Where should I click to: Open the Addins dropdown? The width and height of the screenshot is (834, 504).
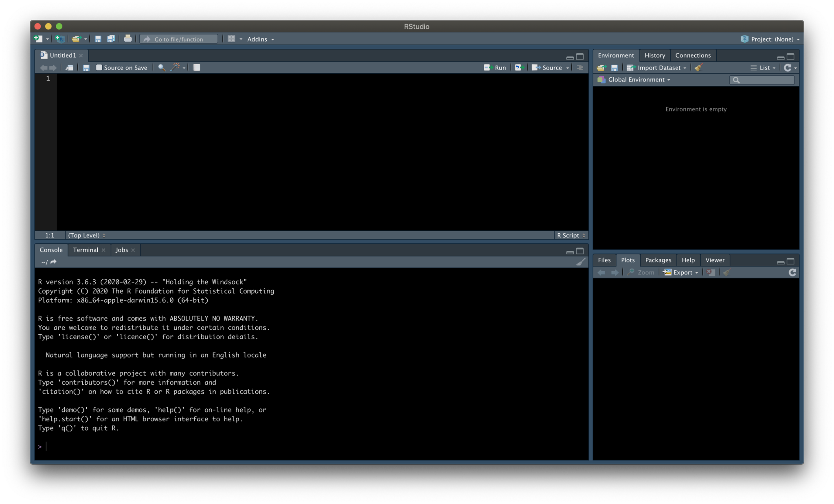(261, 39)
